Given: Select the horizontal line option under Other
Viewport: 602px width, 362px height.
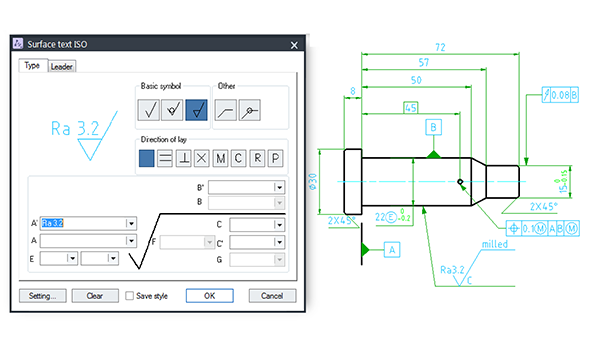Looking at the screenshot, I should [226, 110].
